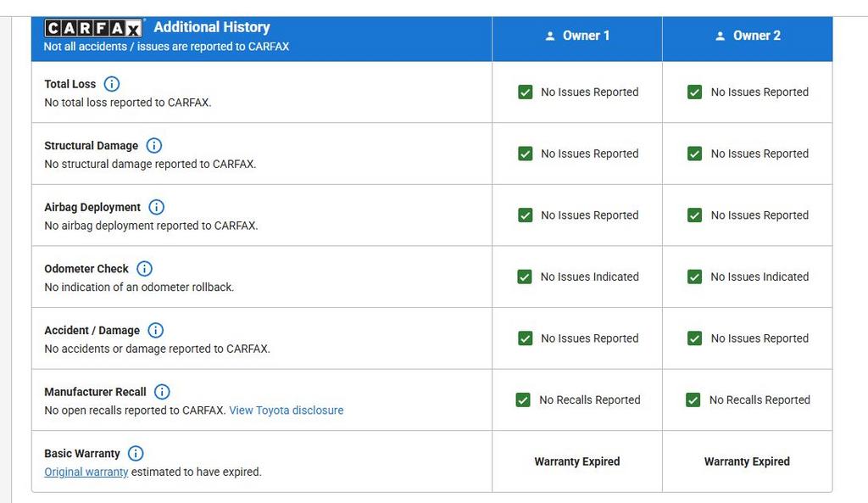This screenshot has height=503, width=868.
Task: Click the Owner 2 person icon
Action: point(720,36)
